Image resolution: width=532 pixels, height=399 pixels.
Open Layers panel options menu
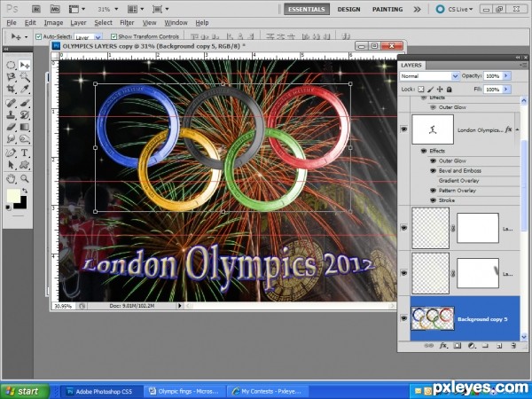click(x=521, y=65)
